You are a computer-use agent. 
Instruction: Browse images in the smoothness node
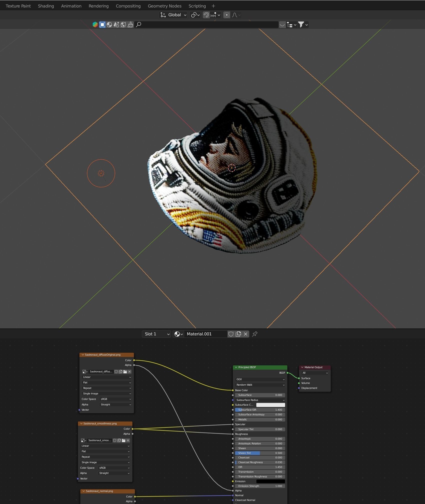tap(83, 440)
